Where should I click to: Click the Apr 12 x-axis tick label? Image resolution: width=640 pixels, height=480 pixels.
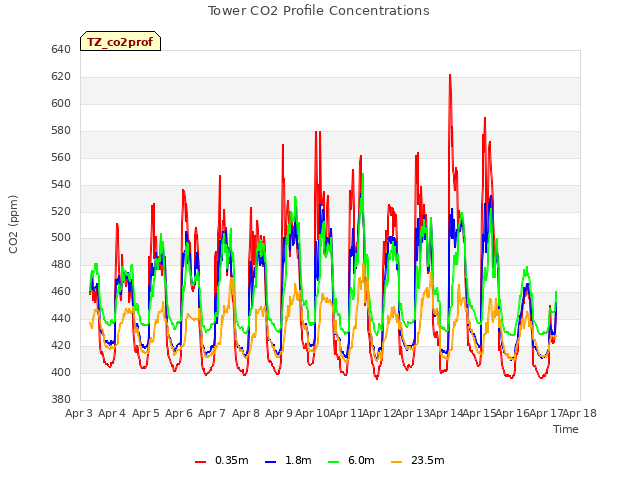[379, 414]
